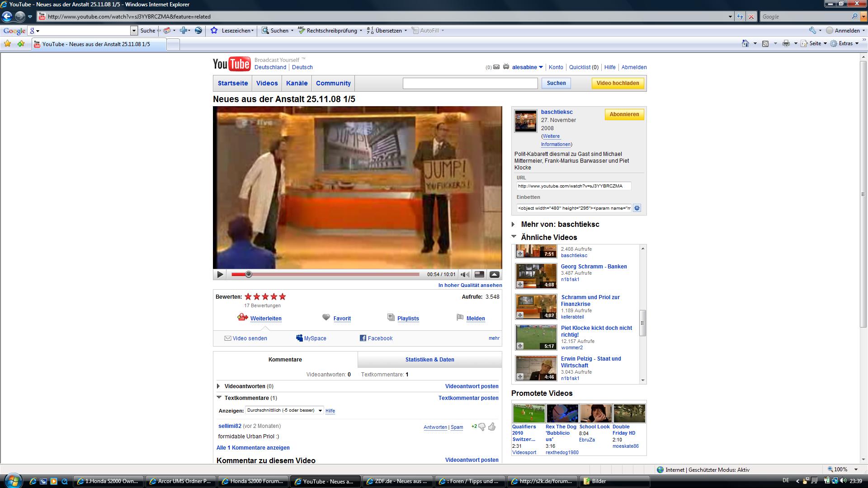
Task: Open the Kanäle navigation tab
Action: (297, 83)
